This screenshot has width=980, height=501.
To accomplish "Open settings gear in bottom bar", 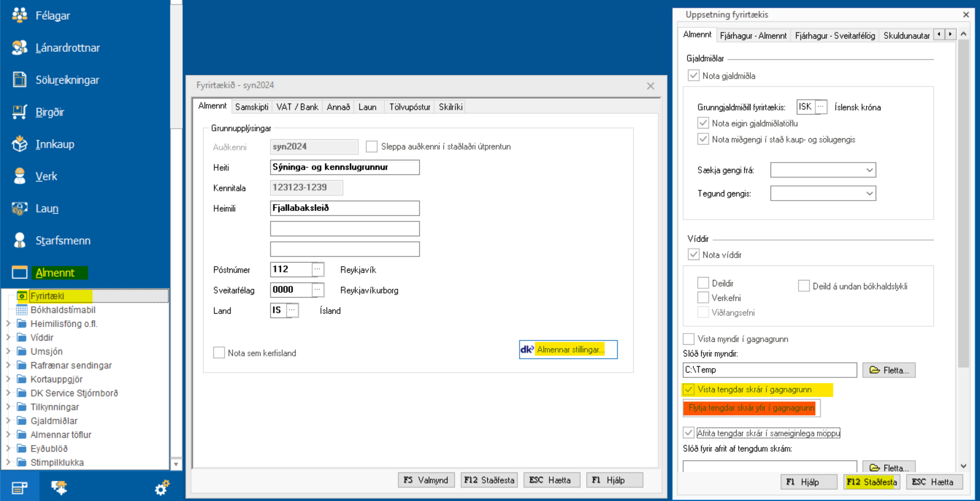I will (x=162, y=487).
